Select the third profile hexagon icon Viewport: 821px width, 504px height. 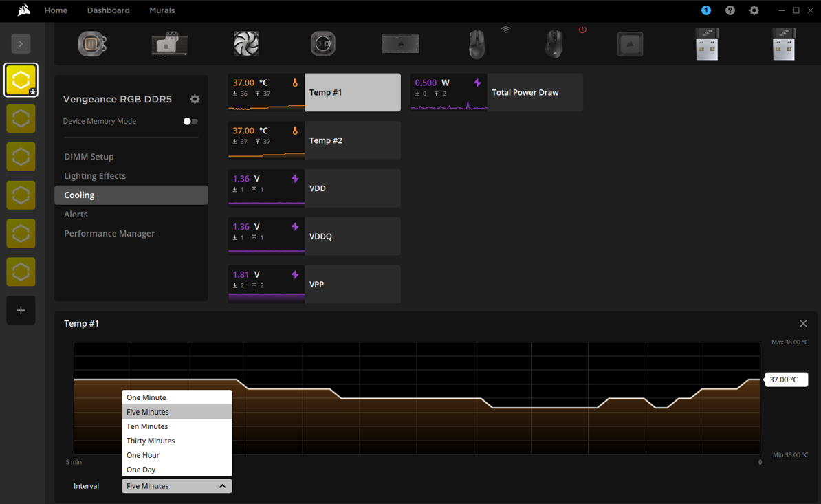(x=21, y=157)
